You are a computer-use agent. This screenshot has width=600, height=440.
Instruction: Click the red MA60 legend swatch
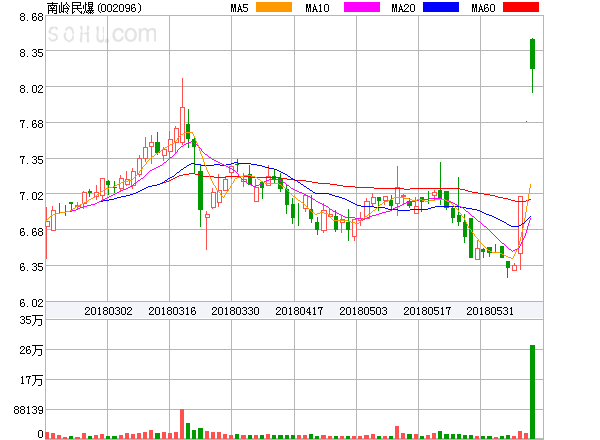[521, 7]
